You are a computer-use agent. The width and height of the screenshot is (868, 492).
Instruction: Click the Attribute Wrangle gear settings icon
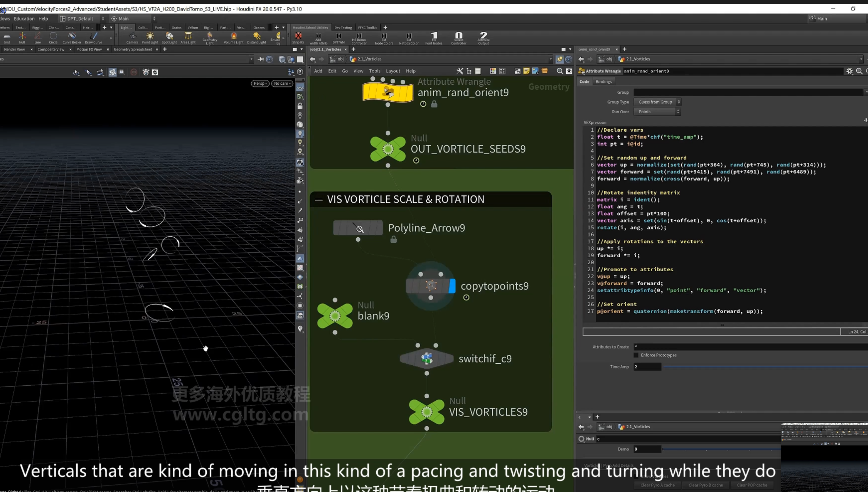pyautogui.click(x=849, y=71)
